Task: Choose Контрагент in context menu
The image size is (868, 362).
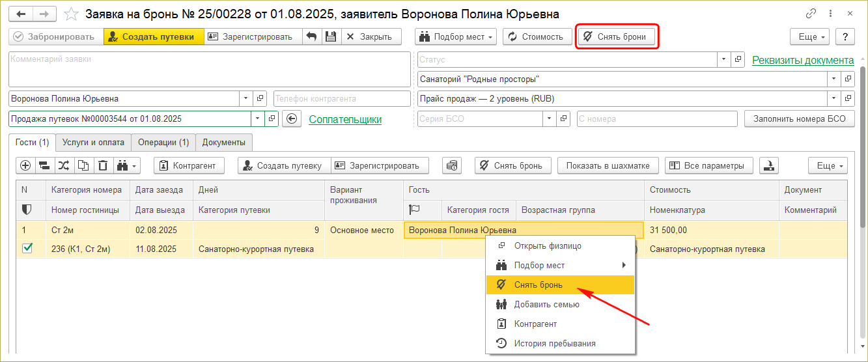Action: coord(560,324)
